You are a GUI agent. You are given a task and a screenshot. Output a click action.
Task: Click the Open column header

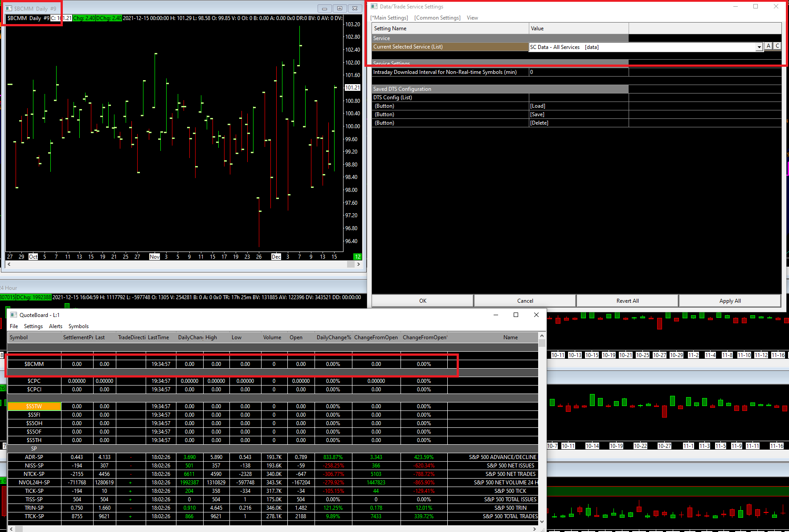click(x=301, y=337)
